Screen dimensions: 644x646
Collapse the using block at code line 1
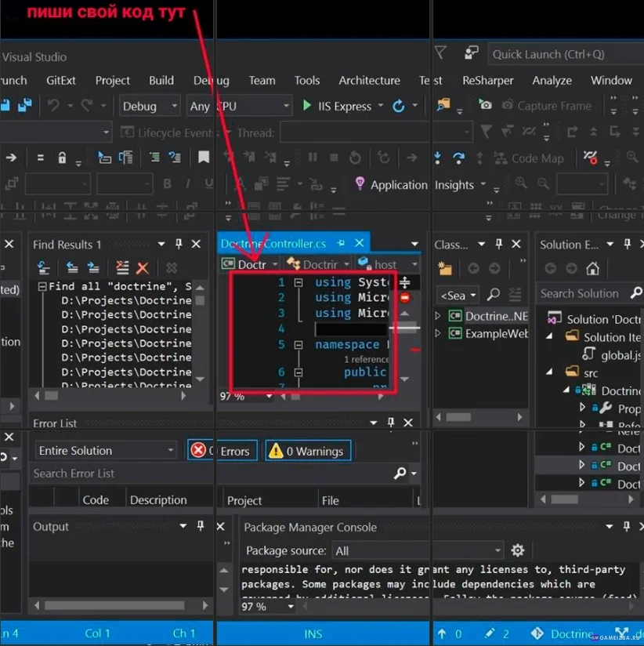[x=298, y=282]
